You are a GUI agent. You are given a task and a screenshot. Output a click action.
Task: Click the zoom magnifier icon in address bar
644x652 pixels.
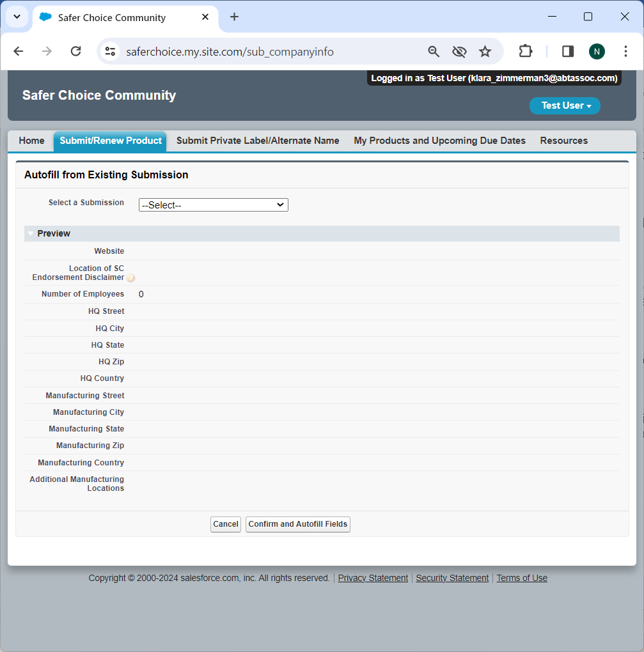point(434,52)
